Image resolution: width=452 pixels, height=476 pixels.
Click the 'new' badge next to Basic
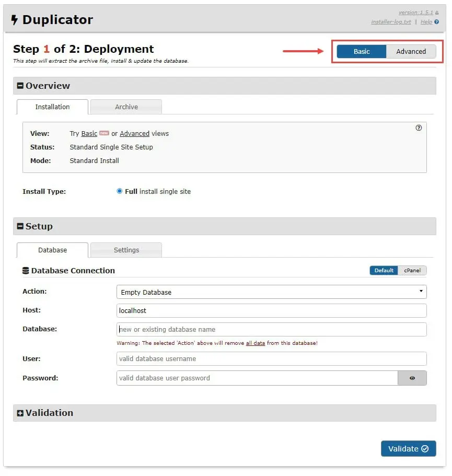click(104, 133)
